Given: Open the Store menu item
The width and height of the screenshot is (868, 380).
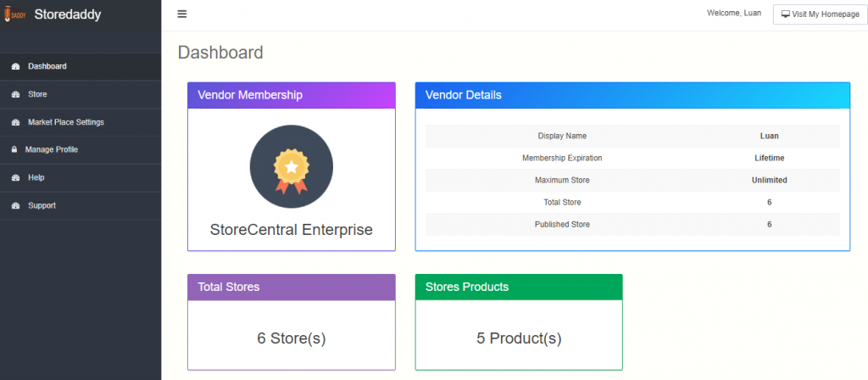Looking at the screenshot, I should (37, 94).
